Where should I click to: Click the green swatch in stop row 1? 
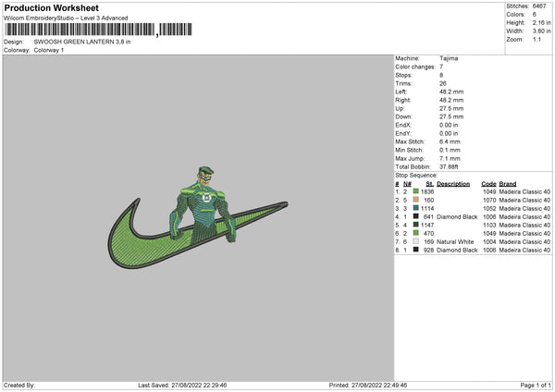click(x=416, y=191)
